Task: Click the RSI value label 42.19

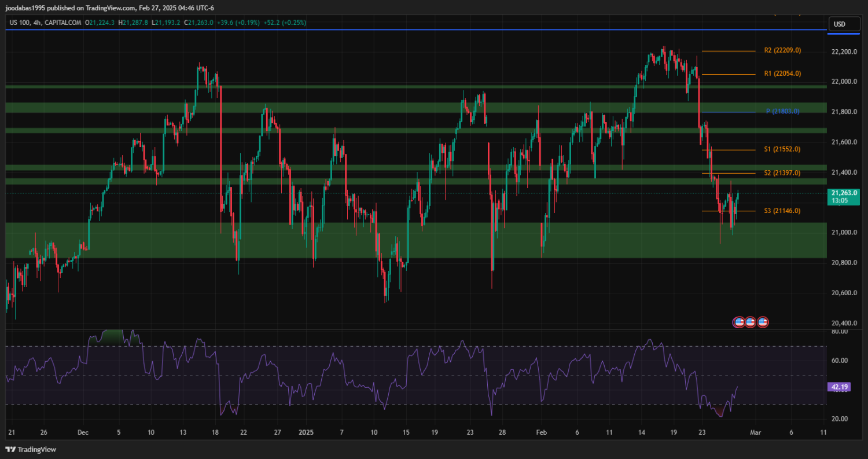Action: (838, 387)
